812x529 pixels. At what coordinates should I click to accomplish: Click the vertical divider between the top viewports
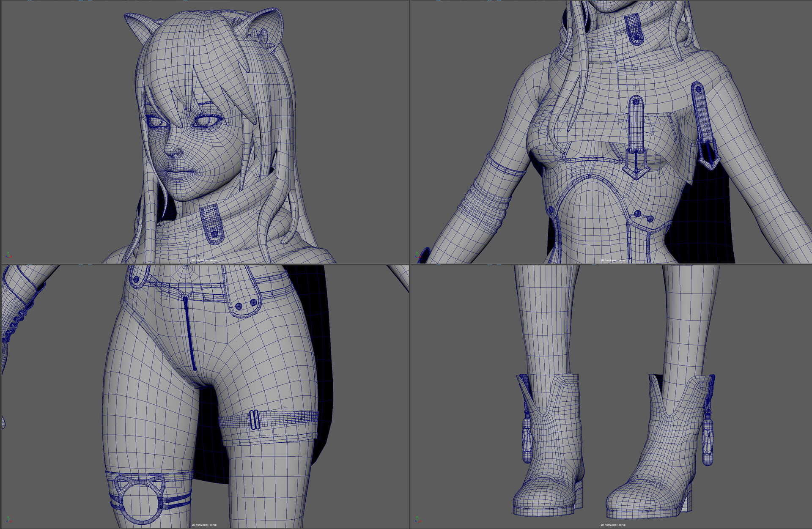point(409,131)
